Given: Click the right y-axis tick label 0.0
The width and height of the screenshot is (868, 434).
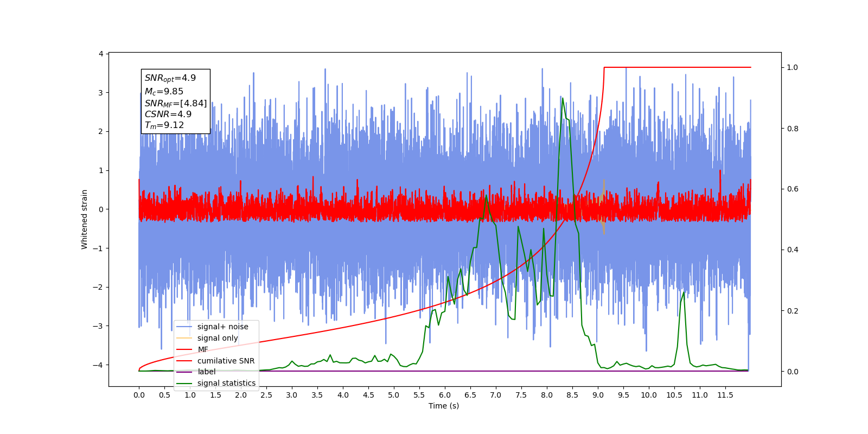Looking at the screenshot, I should [x=793, y=372].
